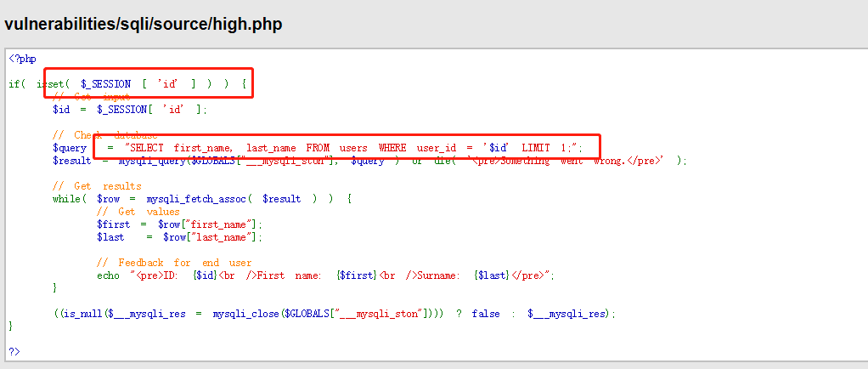This screenshot has width=868, height=369.
Task: Click the heading vulnerabilities/sqli/source/high.php
Action: (x=143, y=25)
